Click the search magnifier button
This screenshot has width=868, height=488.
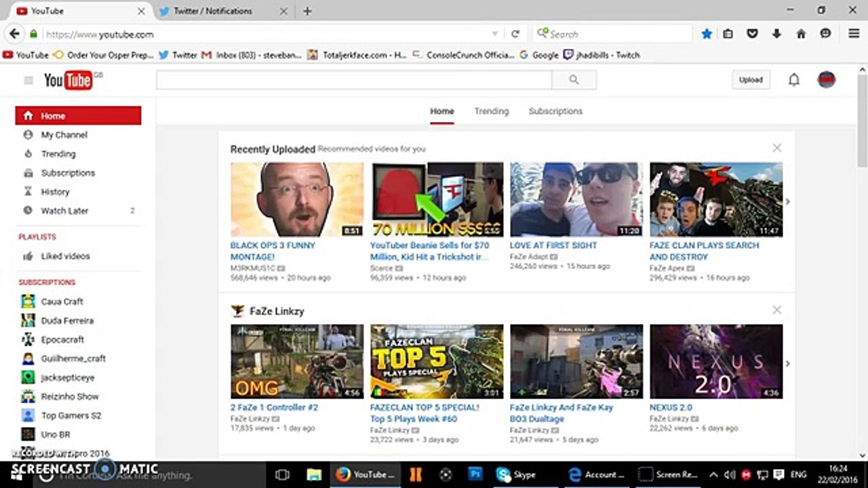574,80
